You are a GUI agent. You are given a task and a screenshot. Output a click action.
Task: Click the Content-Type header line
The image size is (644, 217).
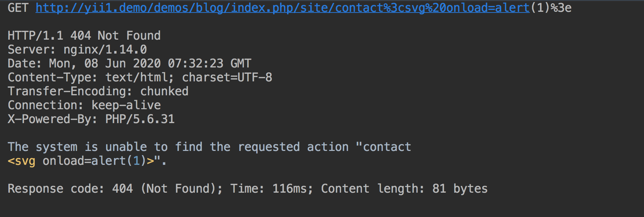pos(140,77)
